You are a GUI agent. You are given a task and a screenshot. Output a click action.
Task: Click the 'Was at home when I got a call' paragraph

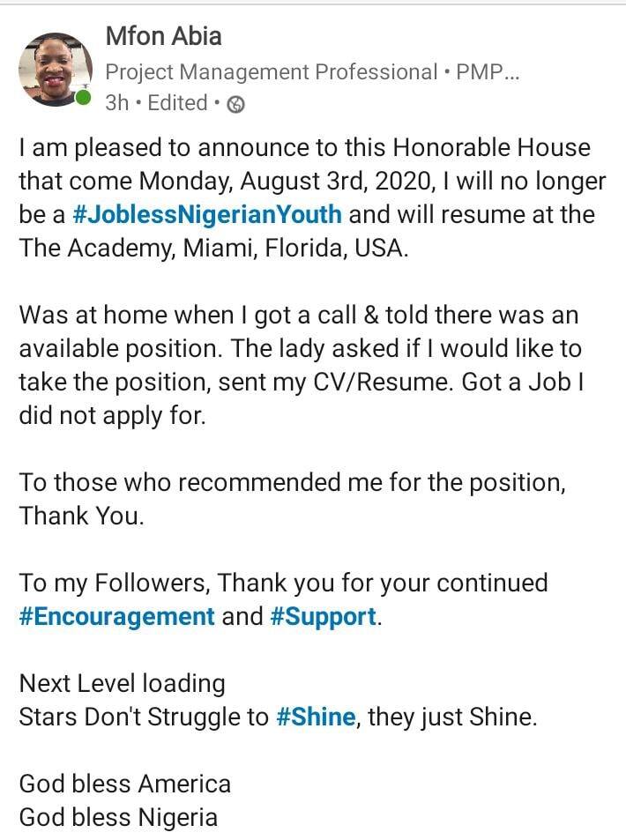(x=300, y=365)
